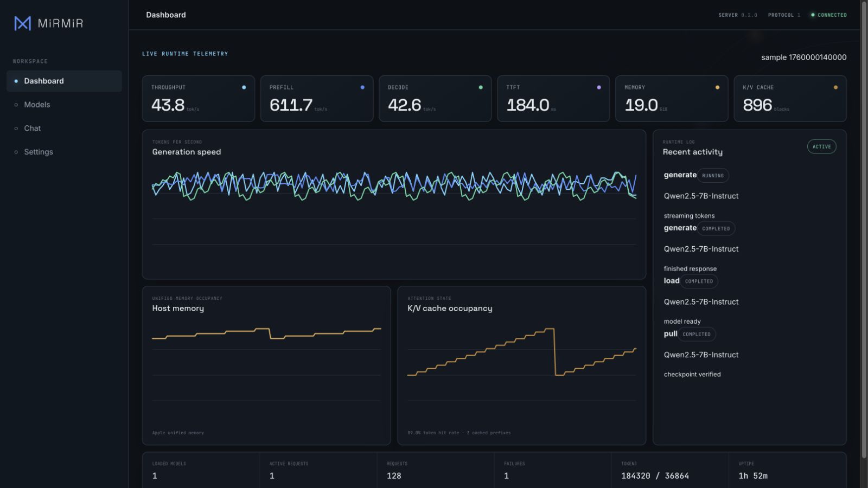Click the green dot on Decode card

(x=481, y=87)
